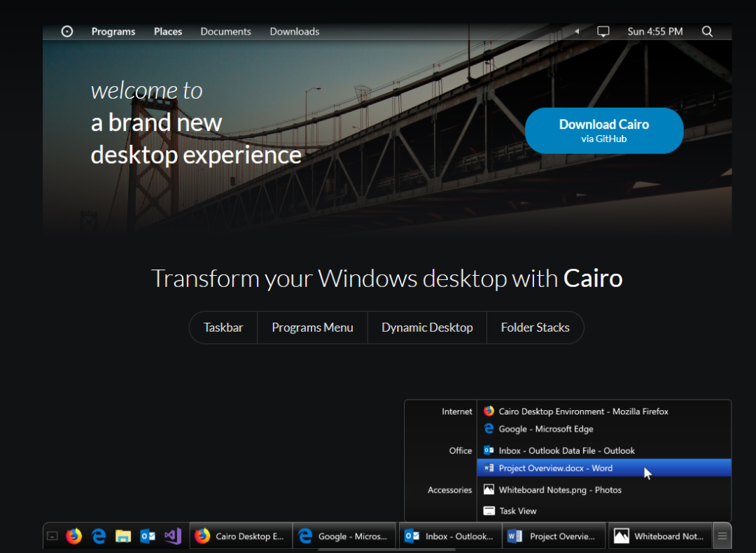
Task: Switch to the Dynamic Desktop tab
Action: click(x=427, y=328)
